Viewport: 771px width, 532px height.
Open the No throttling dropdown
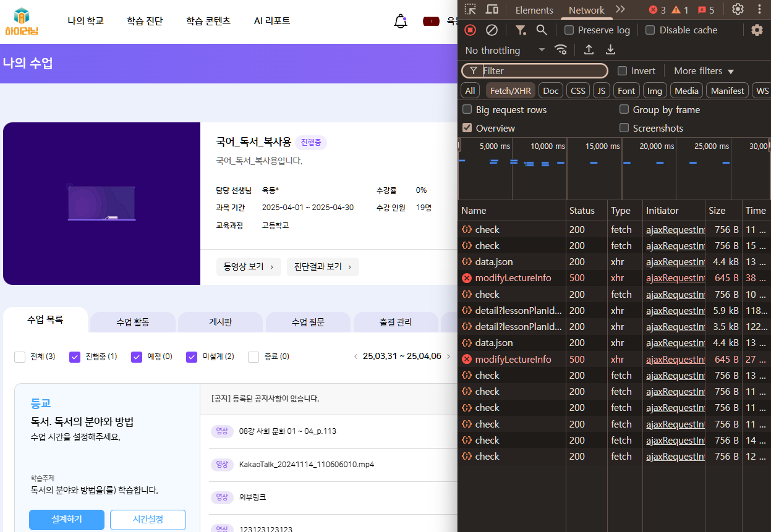pyautogui.click(x=505, y=50)
